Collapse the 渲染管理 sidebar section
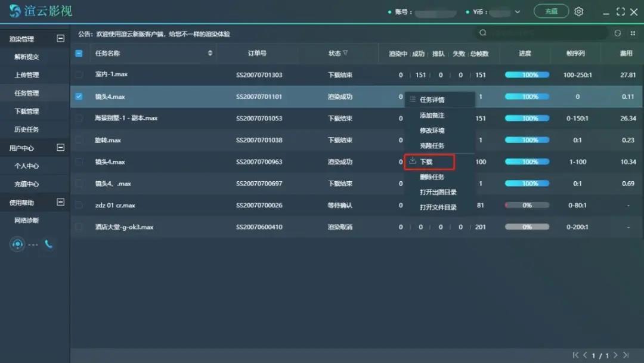 tap(60, 38)
